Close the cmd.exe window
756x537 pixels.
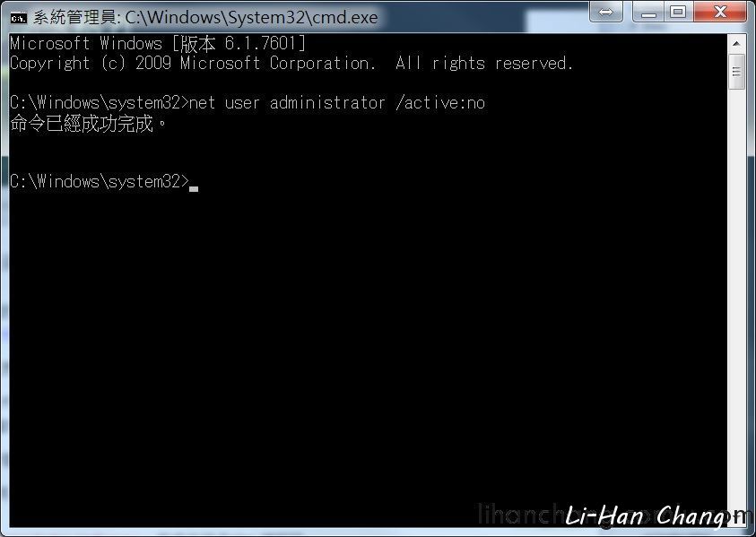(720, 12)
